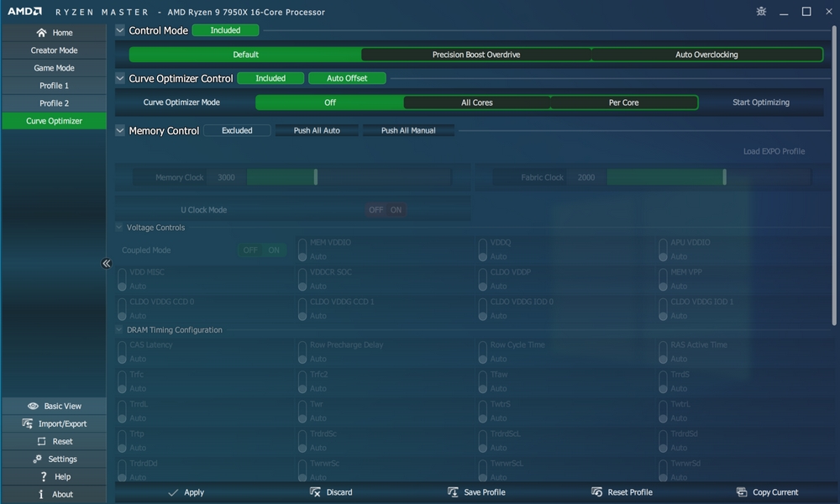Select Auto Overclocking control mode
Screen dimensions: 840x504
pos(706,55)
